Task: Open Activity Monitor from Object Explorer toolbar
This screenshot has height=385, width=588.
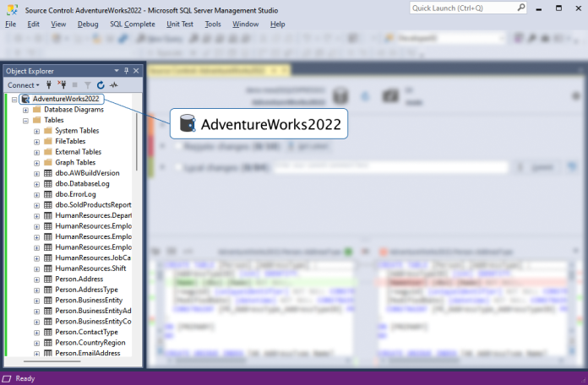Action: 113,85
